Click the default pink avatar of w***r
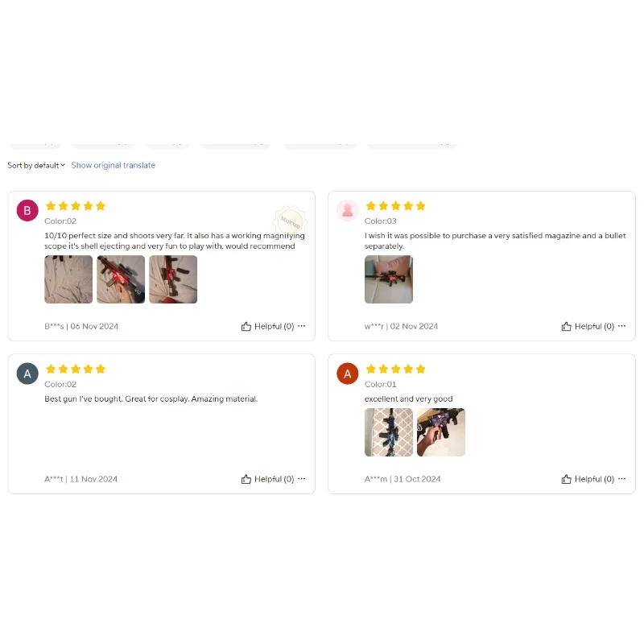This screenshot has width=644, height=644. pos(348,211)
